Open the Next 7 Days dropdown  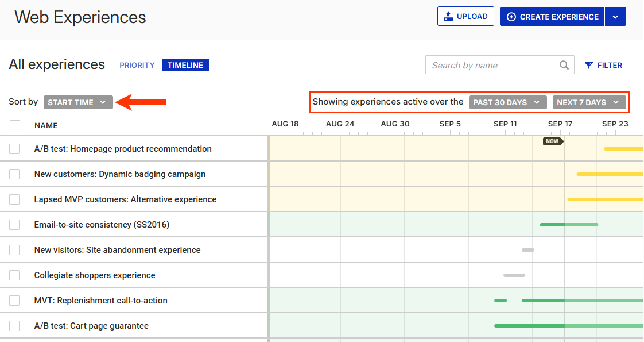pos(589,102)
